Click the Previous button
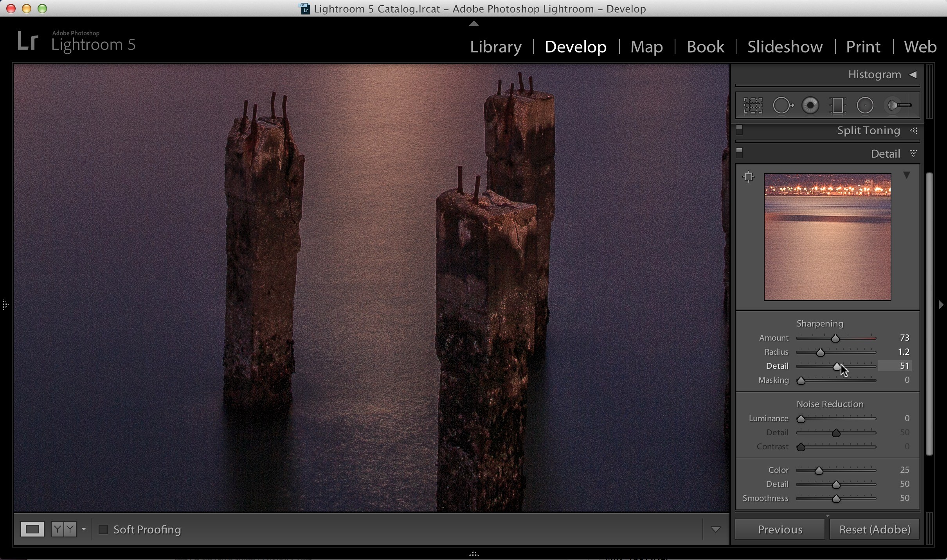 pyautogui.click(x=780, y=529)
